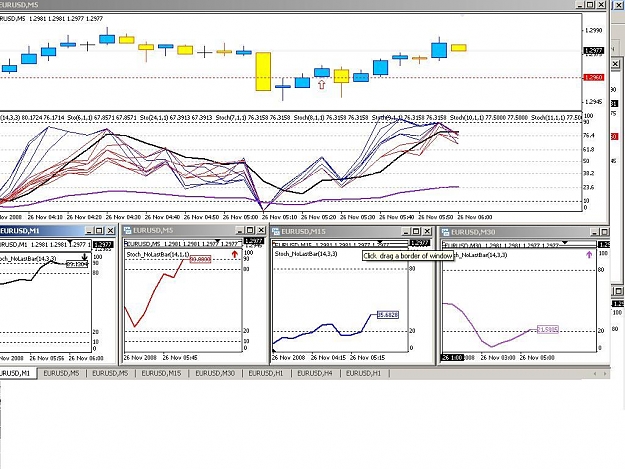Click the chart icon in the small EURUSD,M5 sub-window title bar
This screenshot has width=625, height=469.
(x=128, y=230)
